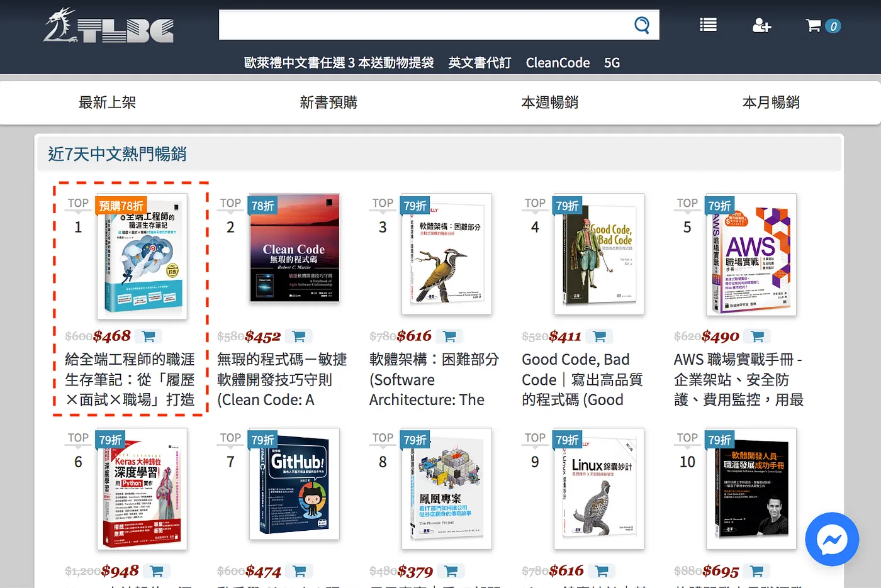The height and width of the screenshot is (588, 881).
Task: Click the Keras 深度學習 book cover
Action: pyautogui.click(x=142, y=489)
